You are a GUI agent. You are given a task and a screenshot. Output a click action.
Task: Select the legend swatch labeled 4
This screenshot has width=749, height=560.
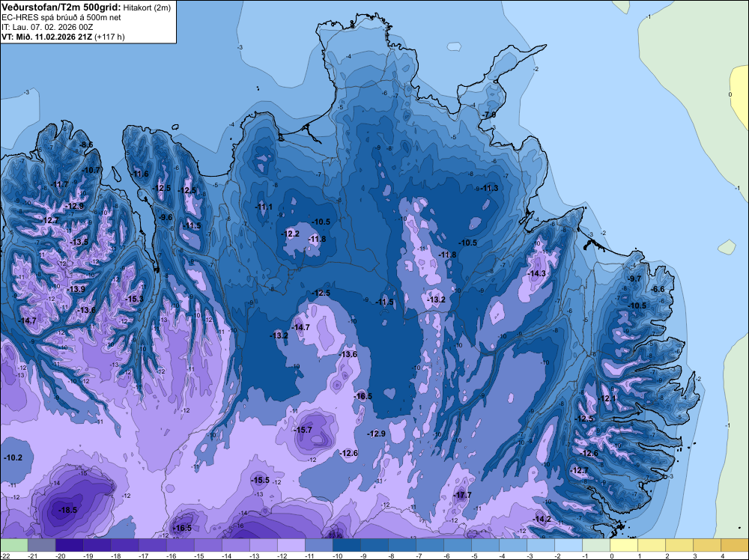734,545
